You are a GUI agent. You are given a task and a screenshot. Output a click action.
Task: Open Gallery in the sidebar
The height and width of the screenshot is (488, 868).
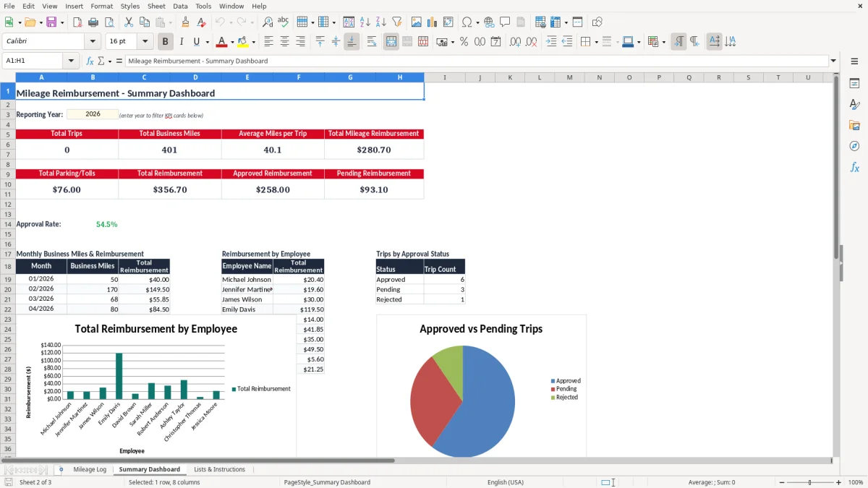(854, 126)
